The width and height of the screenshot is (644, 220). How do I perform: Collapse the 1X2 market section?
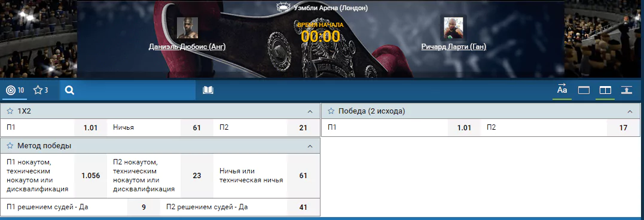point(310,111)
